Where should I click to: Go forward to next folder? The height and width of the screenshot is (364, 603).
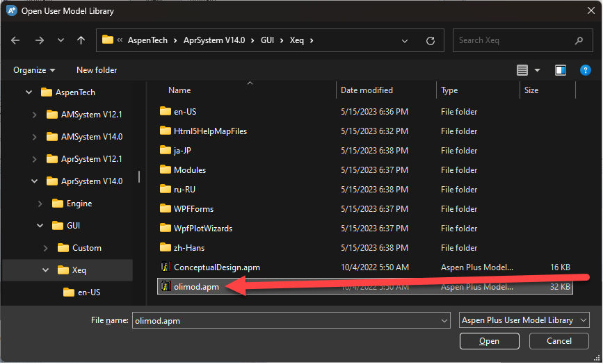coord(39,40)
